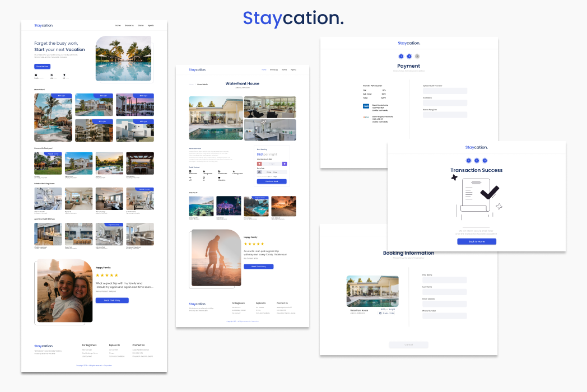Select the third step circle on Transaction Success page

(485, 161)
